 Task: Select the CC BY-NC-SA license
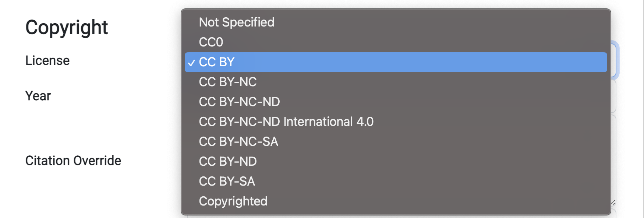[x=238, y=142]
